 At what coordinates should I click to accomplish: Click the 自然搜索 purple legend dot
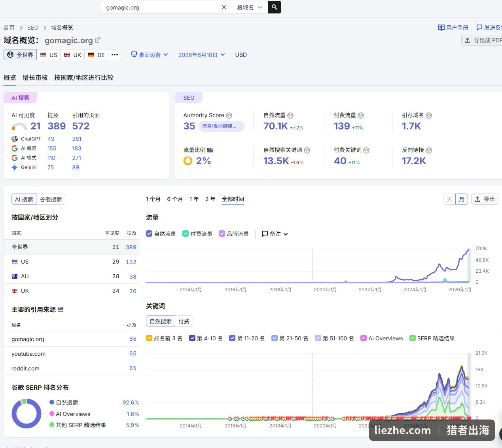[52, 402]
